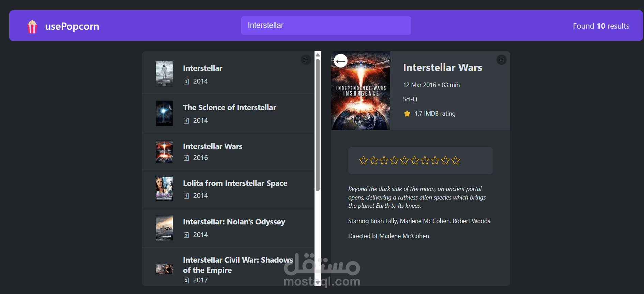The height and width of the screenshot is (294, 644).
Task: Click the large Interstellar Wars poster
Action: click(x=361, y=90)
